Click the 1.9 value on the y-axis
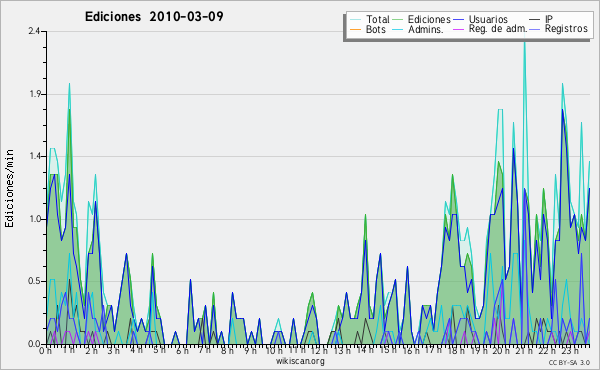 pyautogui.click(x=35, y=94)
